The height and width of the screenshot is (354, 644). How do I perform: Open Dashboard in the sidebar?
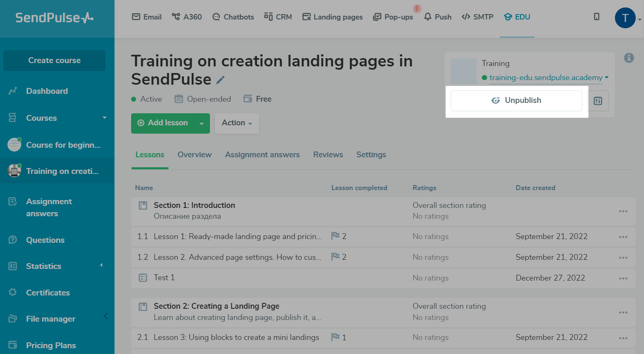click(x=46, y=91)
